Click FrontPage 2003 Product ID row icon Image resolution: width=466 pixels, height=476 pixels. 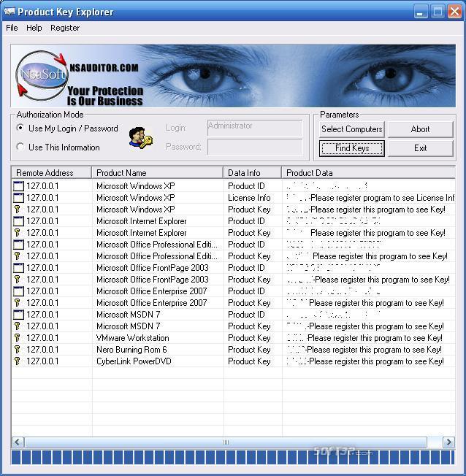click(18, 268)
